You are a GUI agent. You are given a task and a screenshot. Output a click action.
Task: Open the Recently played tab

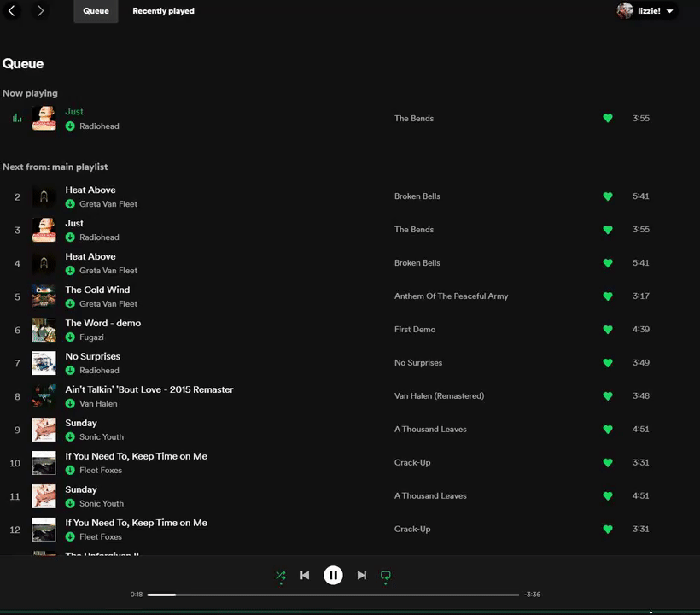click(163, 11)
